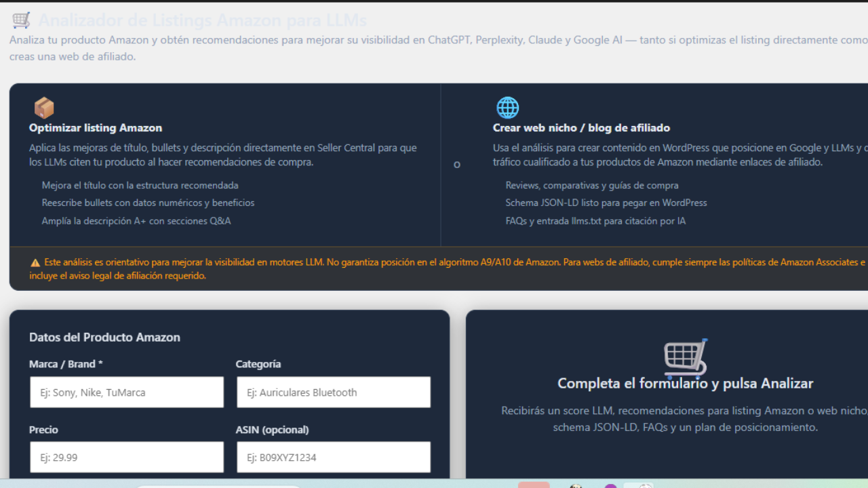Viewport: 868px width, 488px height.
Task: Click the package box icon above Optimizar listing
Action: (44, 108)
